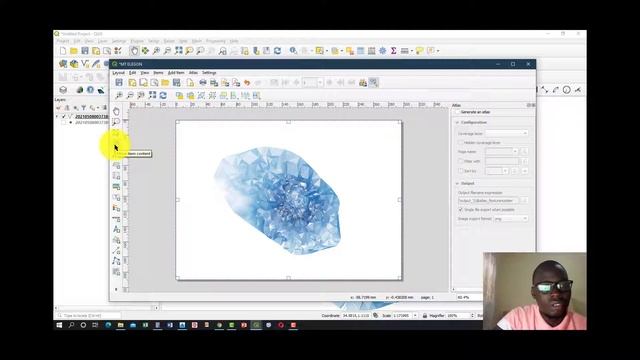Viewport: 640px width, 360px height.
Task: Click the File Explorer taskbar icon
Action: coord(120,325)
